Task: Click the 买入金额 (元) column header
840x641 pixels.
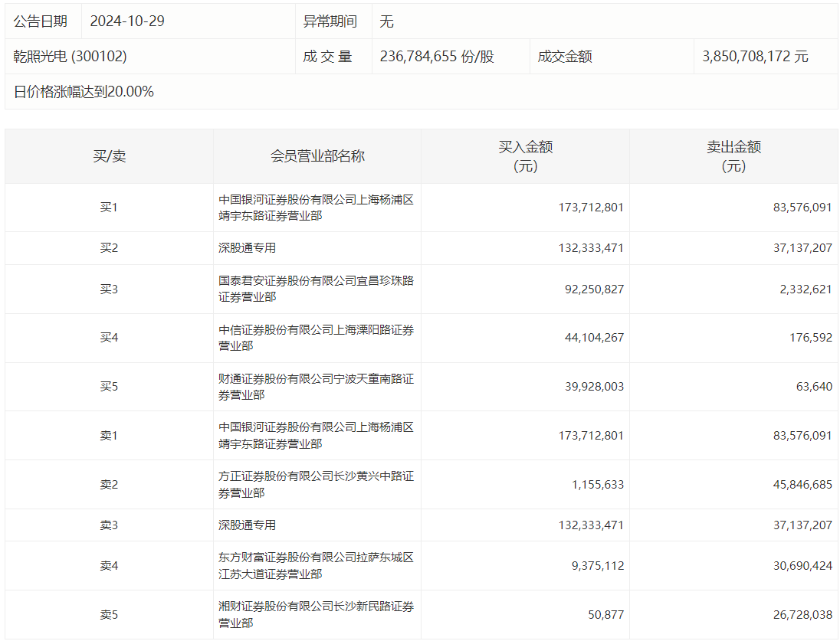Action: point(526,155)
